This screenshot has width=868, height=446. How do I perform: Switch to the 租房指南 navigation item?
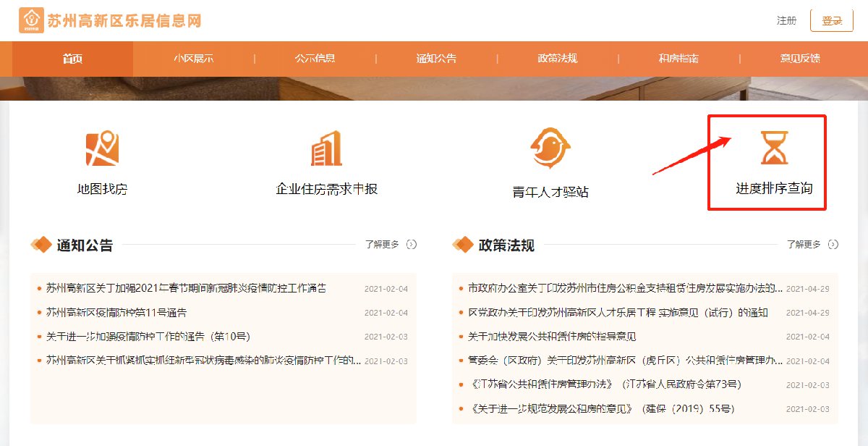tap(678, 59)
